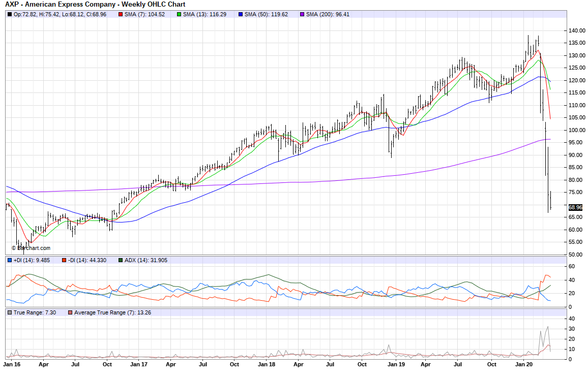Screen dimensions: 588x380
Task: Click the 85.00 price axis label
Action: (x=576, y=167)
